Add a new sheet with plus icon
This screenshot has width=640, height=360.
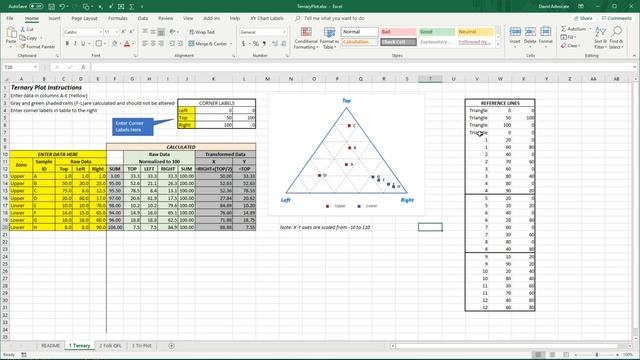tap(171, 346)
